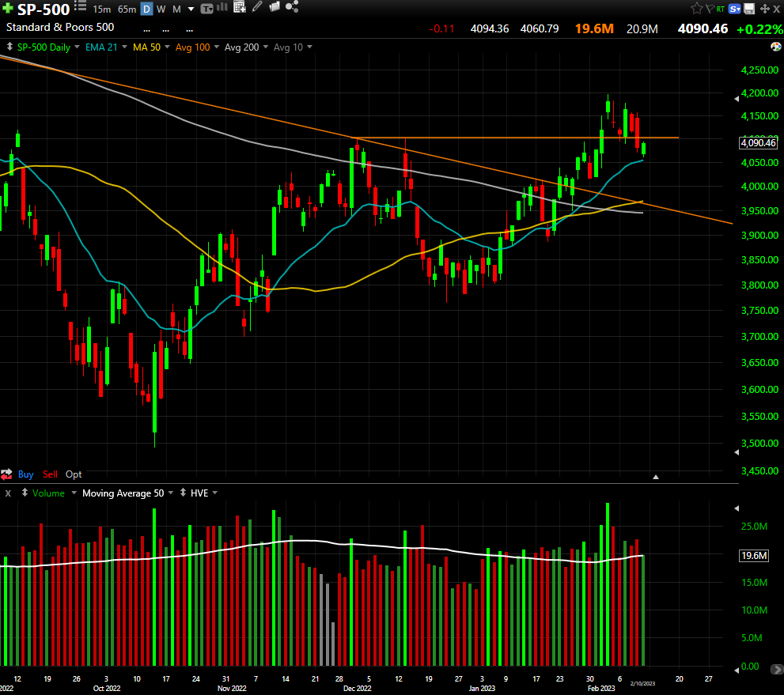Open the Avg 100 indicator dropdown

[217, 47]
